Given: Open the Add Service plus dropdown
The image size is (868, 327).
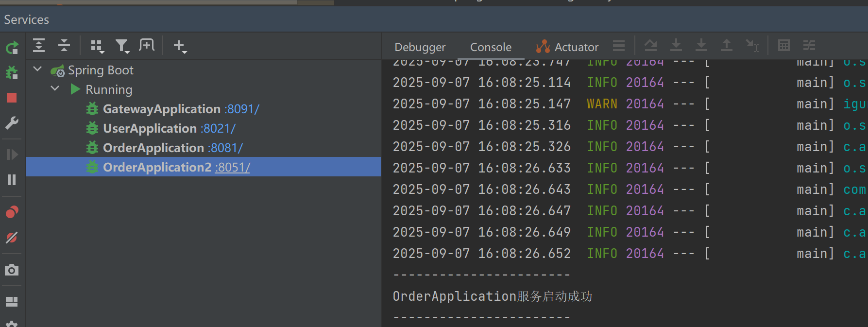Looking at the screenshot, I should point(180,46).
